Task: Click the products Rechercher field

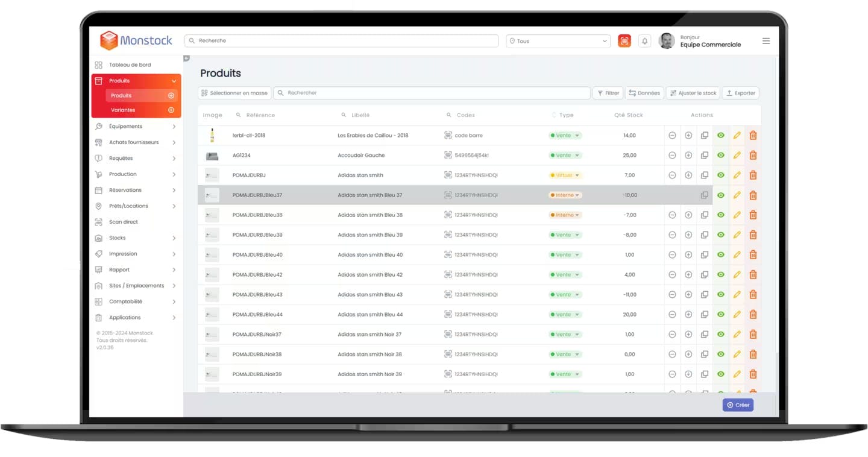Action: coord(432,93)
